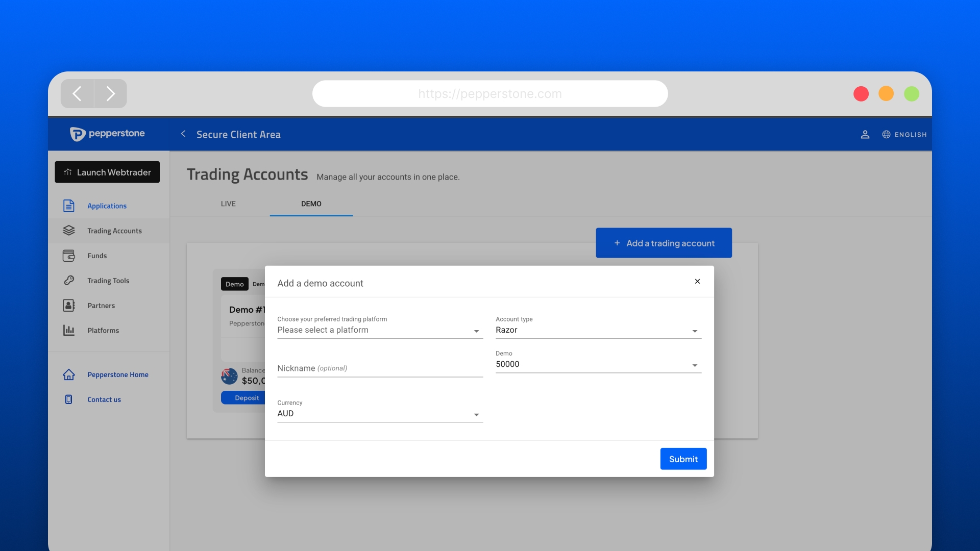
Task: Click Add a trading account button
Action: point(664,243)
